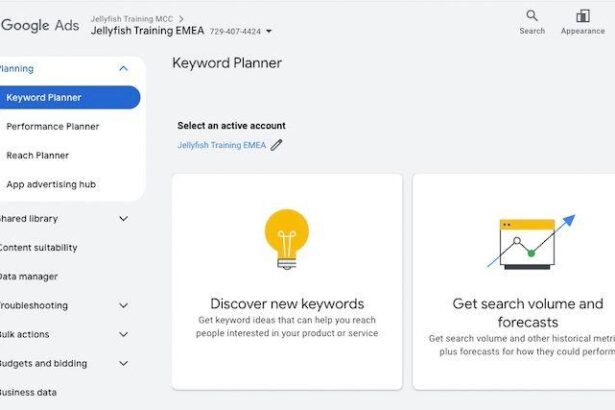
Task: Expand the Bulk actions section
Action: pyautogui.click(x=123, y=335)
